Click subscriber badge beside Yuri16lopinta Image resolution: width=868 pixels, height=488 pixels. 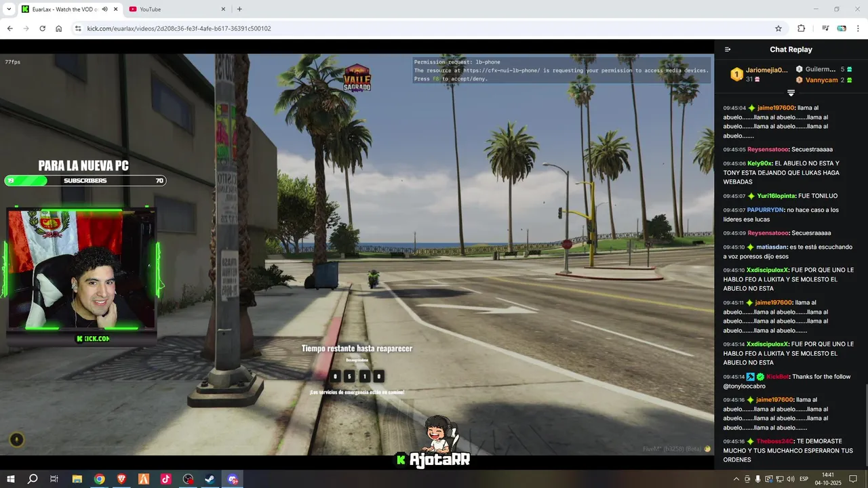pyautogui.click(x=751, y=196)
